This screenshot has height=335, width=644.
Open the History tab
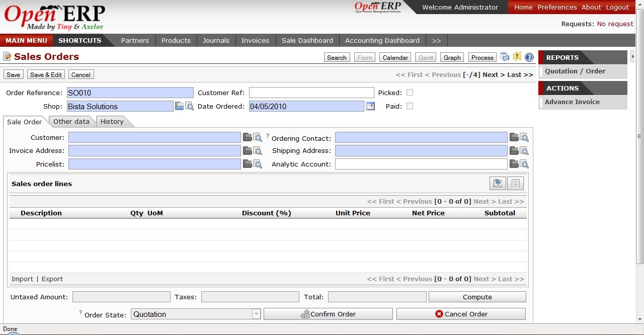pyautogui.click(x=111, y=121)
